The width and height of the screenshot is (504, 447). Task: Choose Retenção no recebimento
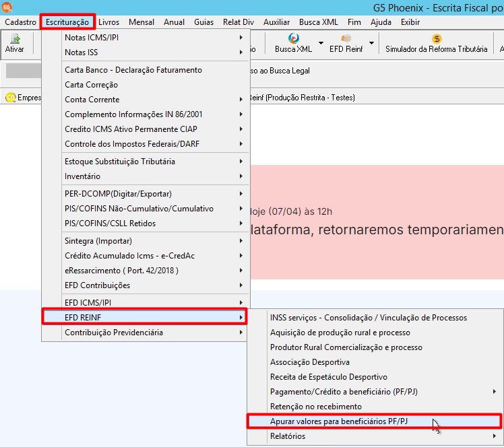(375, 406)
